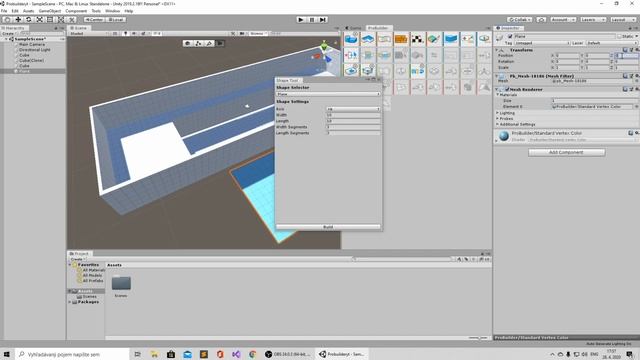This screenshot has width=640, height=360.
Task: Select the Move tool
Action: [x=18, y=20]
